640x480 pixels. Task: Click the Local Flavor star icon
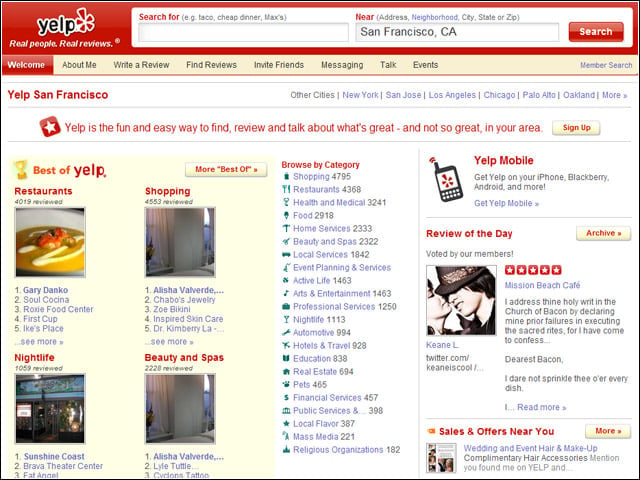tap(286, 424)
